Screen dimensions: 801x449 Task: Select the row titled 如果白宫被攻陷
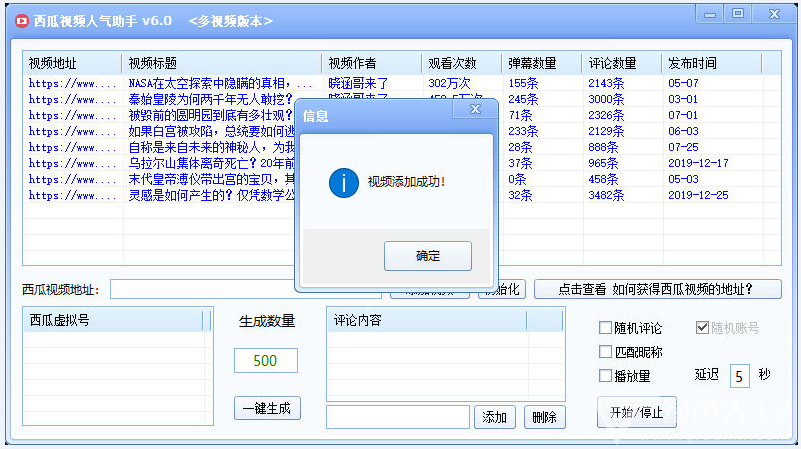coord(402,131)
